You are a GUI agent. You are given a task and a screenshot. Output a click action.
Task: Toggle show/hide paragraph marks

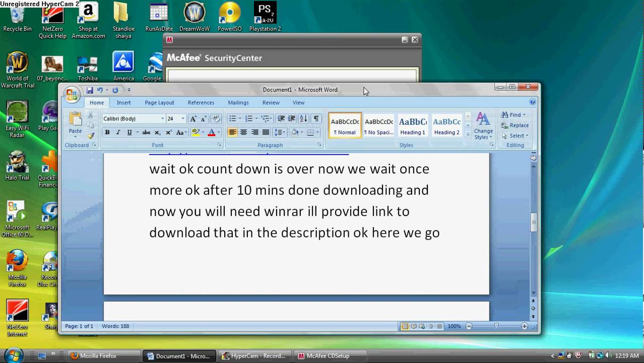pyautogui.click(x=316, y=119)
